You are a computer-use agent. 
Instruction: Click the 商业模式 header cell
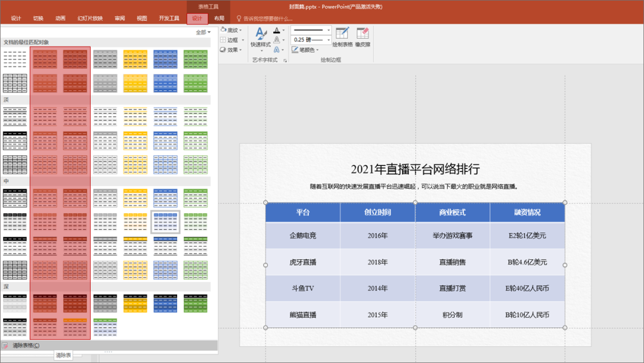[452, 212]
